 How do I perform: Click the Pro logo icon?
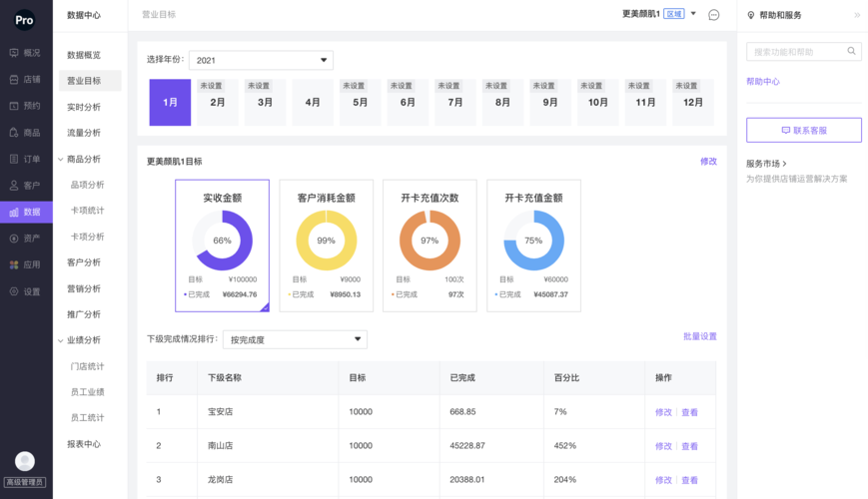pyautogui.click(x=24, y=20)
